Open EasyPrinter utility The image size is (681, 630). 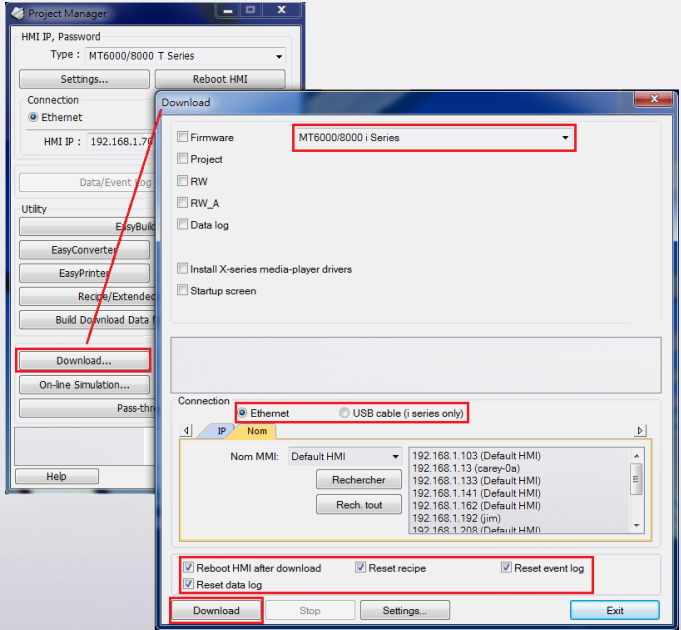pyautogui.click(x=84, y=273)
